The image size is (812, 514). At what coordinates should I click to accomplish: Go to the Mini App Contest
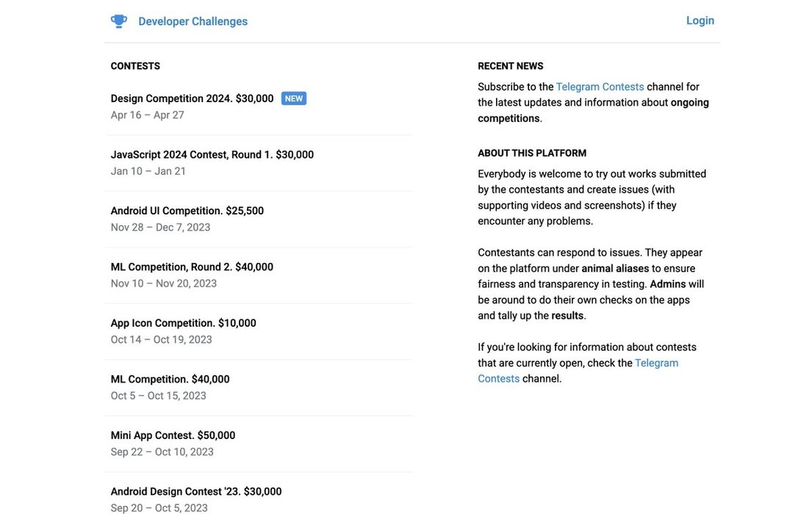coord(173,435)
